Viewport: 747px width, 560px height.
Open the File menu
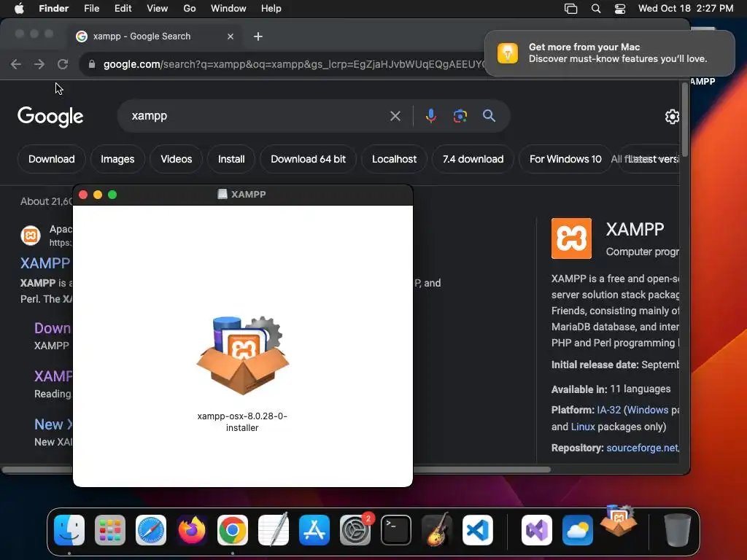[x=91, y=8]
